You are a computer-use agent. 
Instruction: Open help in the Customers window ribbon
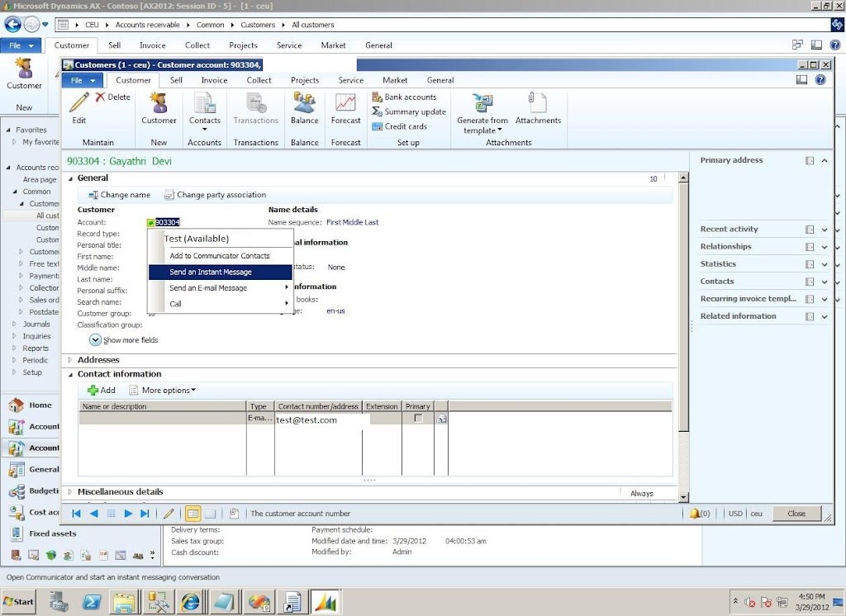tap(820, 80)
